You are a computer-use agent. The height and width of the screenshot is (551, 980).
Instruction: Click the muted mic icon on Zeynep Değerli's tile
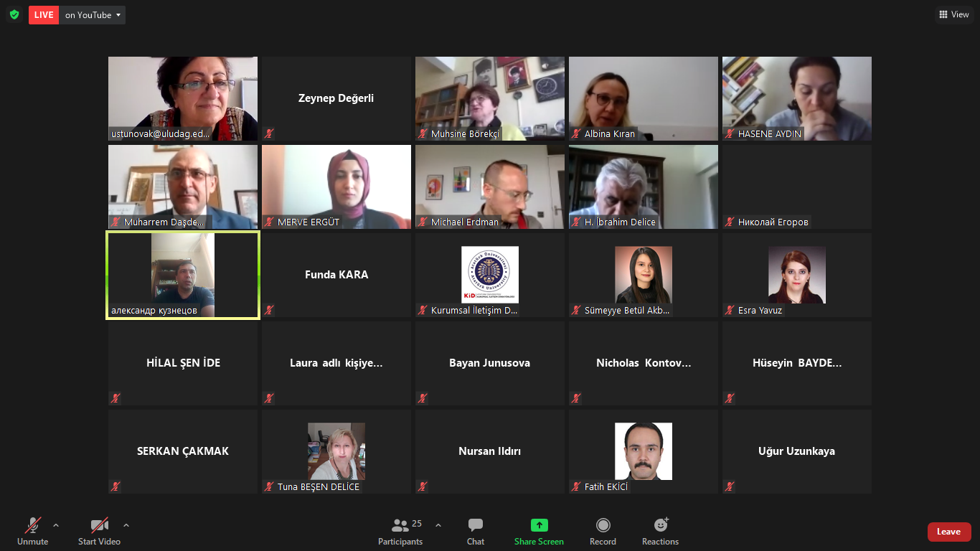(269, 133)
